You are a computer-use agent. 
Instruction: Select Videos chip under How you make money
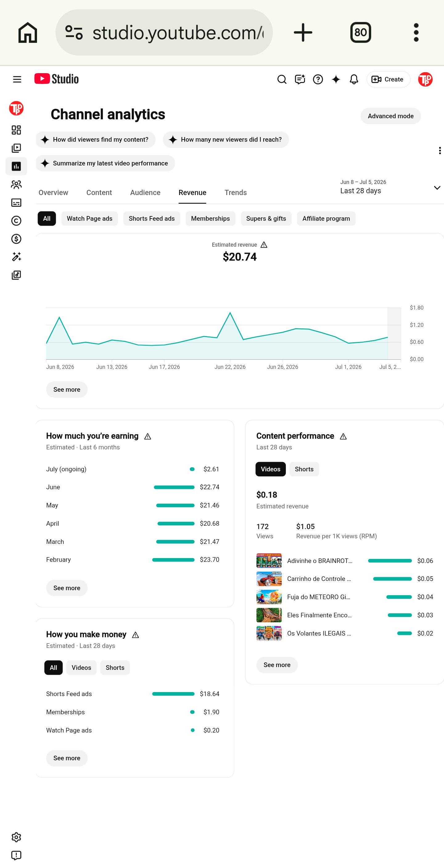tap(81, 668)
